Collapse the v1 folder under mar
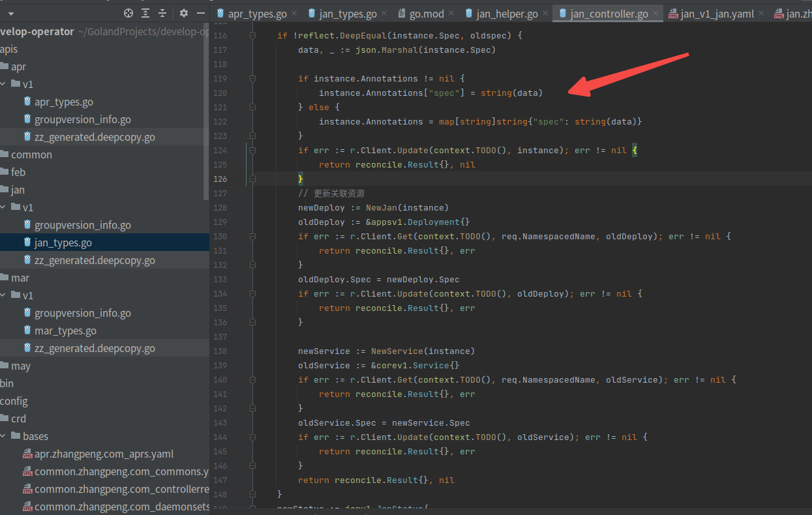Screen dimensions: 812x515 pos(4,295)
